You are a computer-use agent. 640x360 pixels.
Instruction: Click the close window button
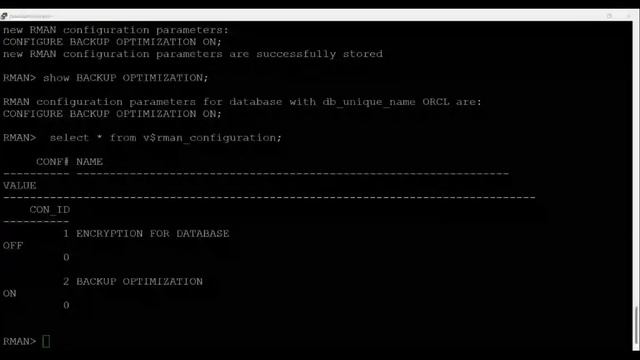point(629,16)
